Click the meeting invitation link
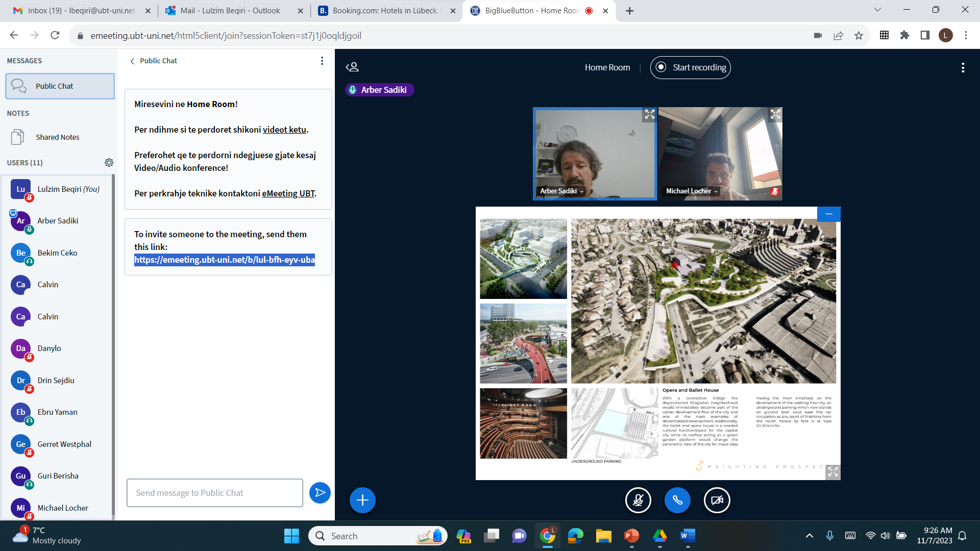 point(225,260)
